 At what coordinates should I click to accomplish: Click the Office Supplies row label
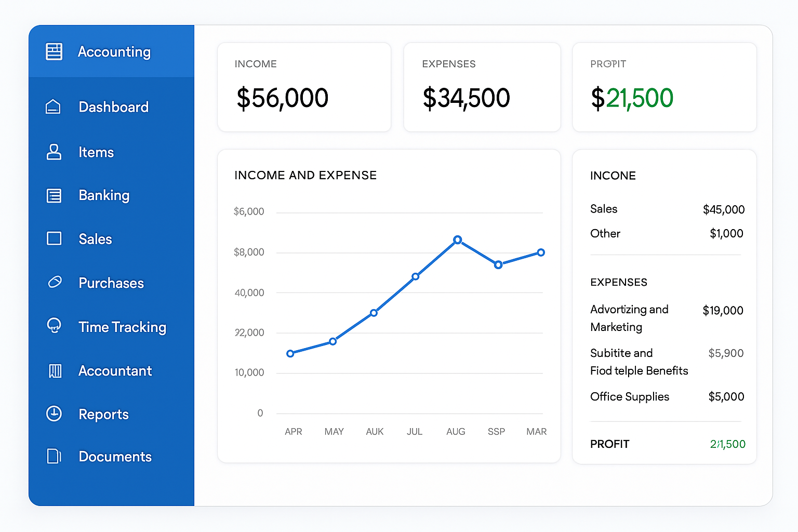coord(630,396)
